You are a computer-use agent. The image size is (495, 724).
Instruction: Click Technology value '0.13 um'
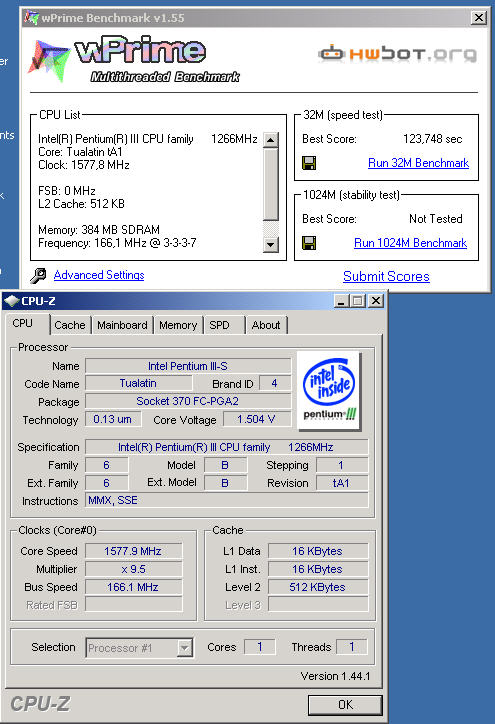coord(113,419)
